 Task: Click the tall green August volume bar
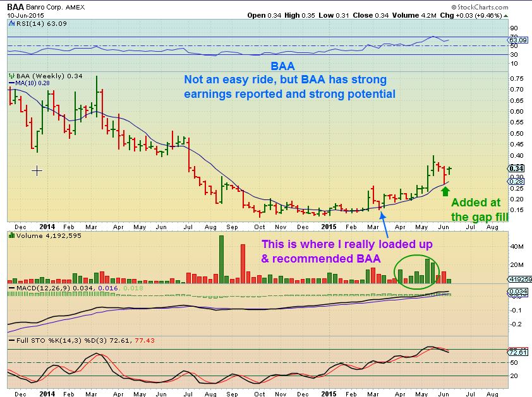click(x=222, y=259)
